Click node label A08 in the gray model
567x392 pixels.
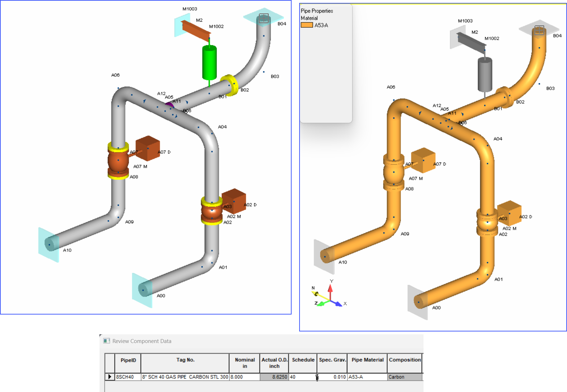(134, 177)
